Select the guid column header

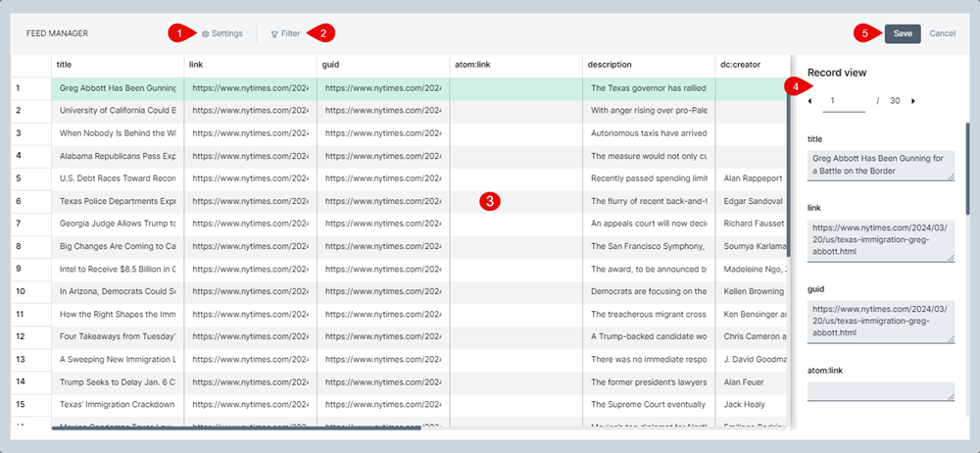383,65
